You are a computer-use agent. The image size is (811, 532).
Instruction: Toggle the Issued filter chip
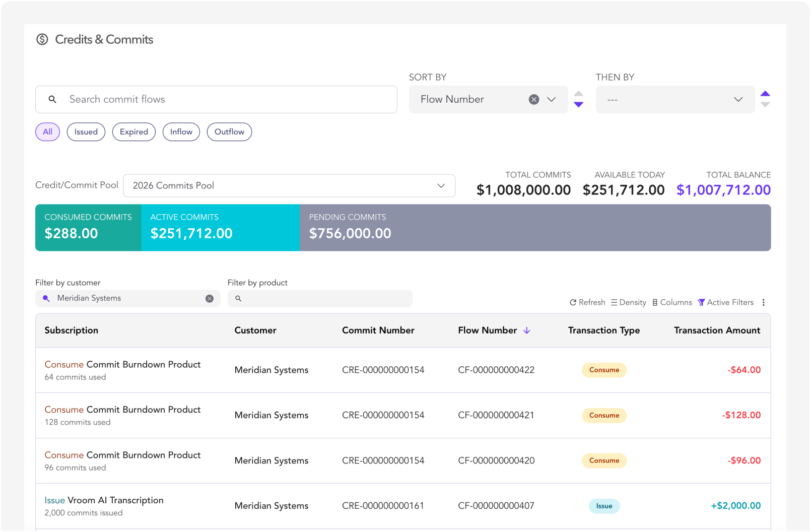[x=86, y=132]
